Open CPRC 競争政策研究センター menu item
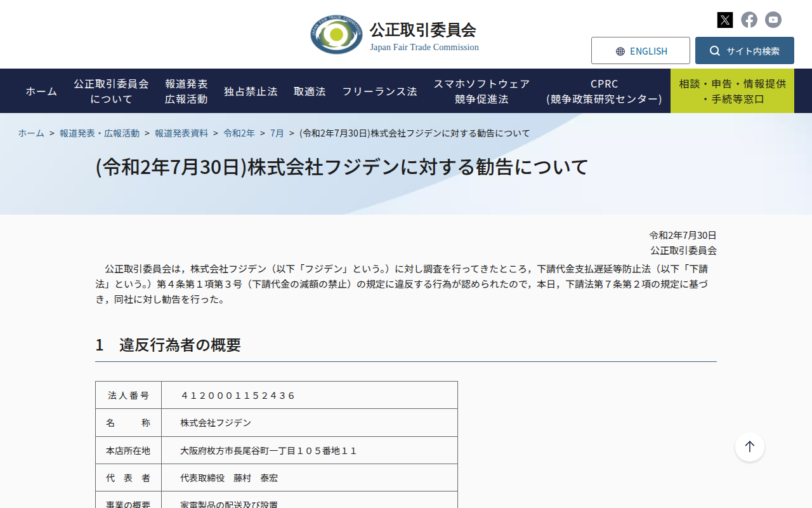 [x=604, y=91]
